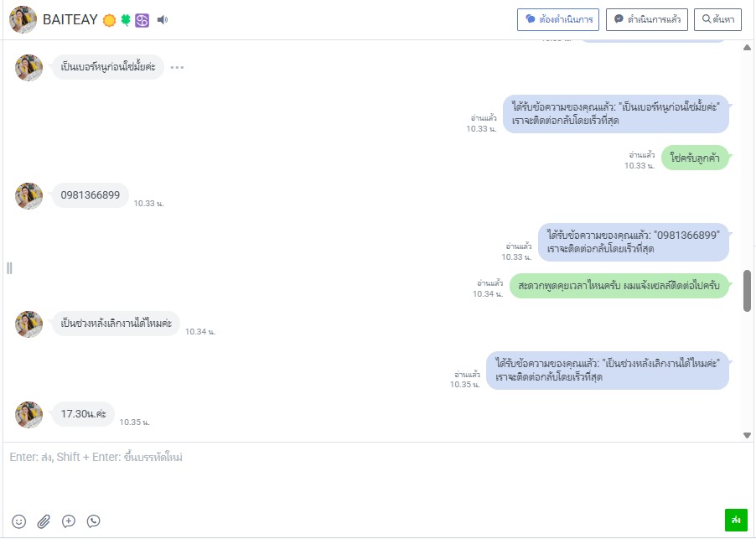This screenshot has height=539, width=756.
Task: Click the green clover emoji in header
Action: click(126, 20)
